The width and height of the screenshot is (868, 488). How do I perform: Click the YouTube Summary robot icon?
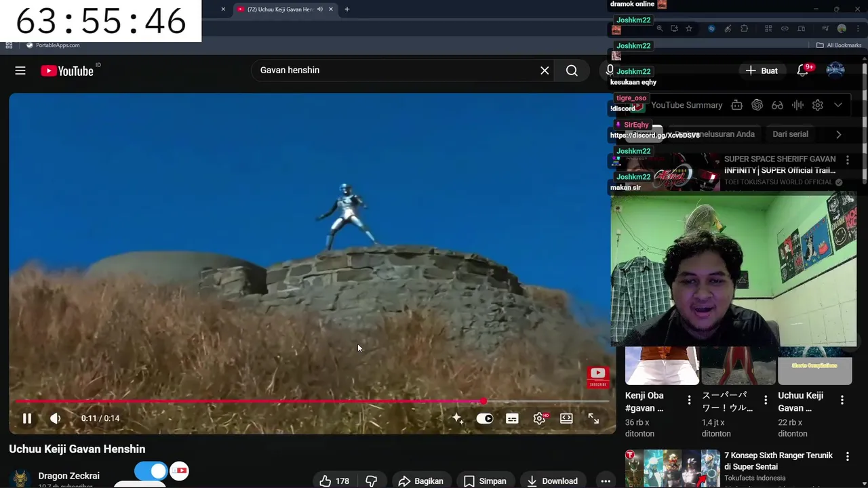pyautogui.click(x=736, y=105)
